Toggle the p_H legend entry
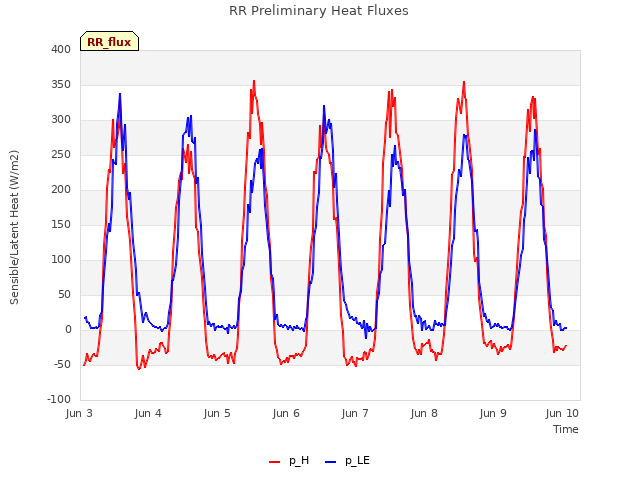 pyautogui.click(x=289, y=461)
